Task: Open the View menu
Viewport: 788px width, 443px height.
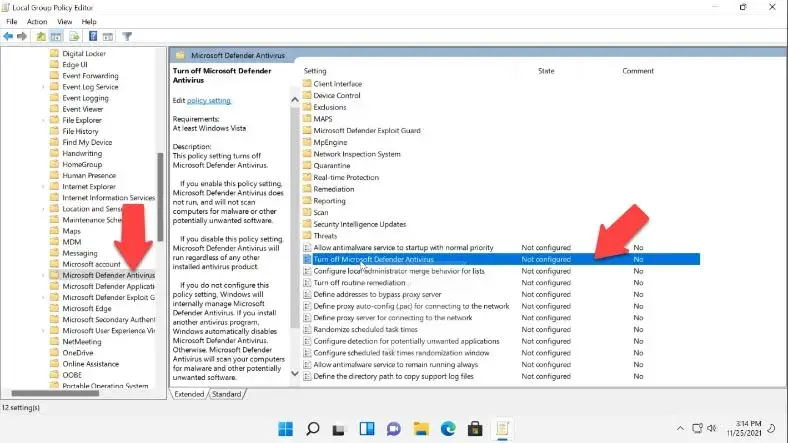Action: (64, 22)
